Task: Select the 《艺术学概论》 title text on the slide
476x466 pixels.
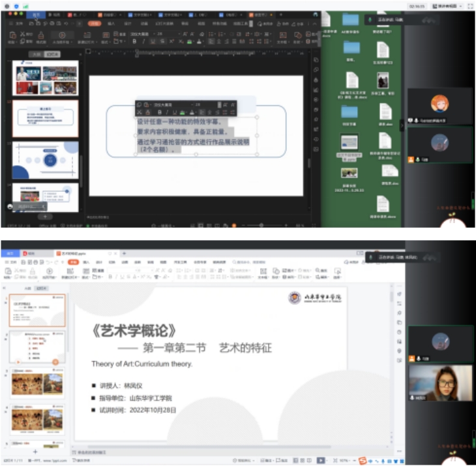Action: tap(134, 330)
